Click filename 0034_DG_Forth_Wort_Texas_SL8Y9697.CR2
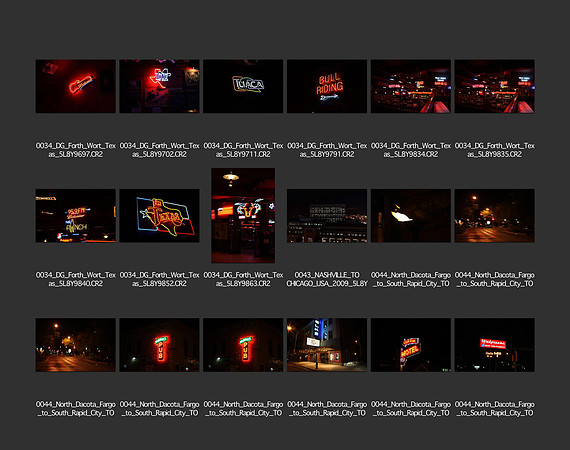The height and width of the screenshot is (450, 570). click(76, 150)
